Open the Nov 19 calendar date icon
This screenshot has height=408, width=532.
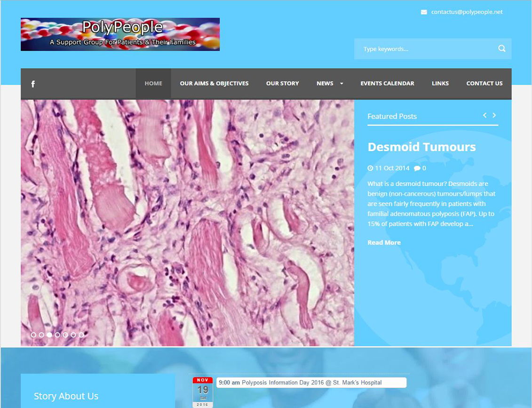[x=203, y=392]
